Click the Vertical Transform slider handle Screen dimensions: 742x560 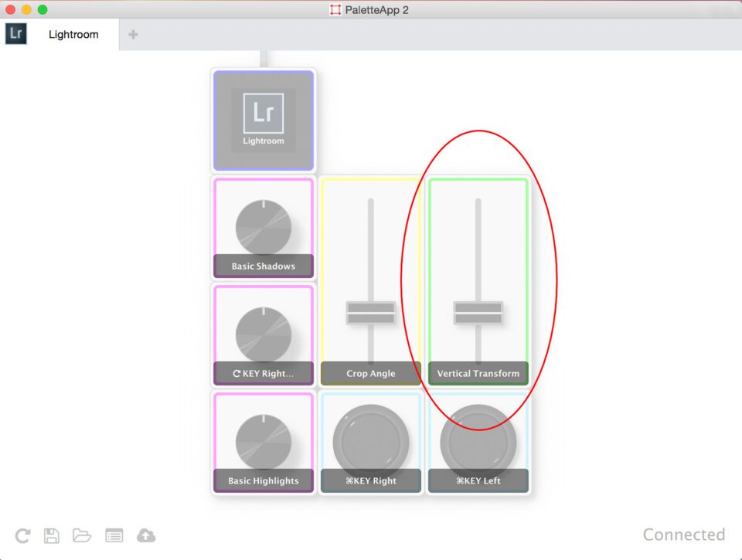(478, 313)
